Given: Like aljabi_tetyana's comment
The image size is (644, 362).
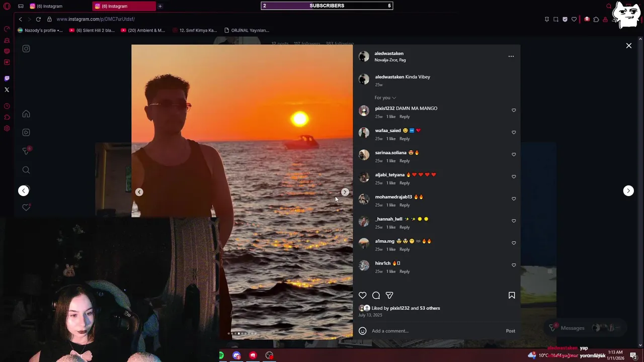Looking at the screenshot, I should [514, 176].
